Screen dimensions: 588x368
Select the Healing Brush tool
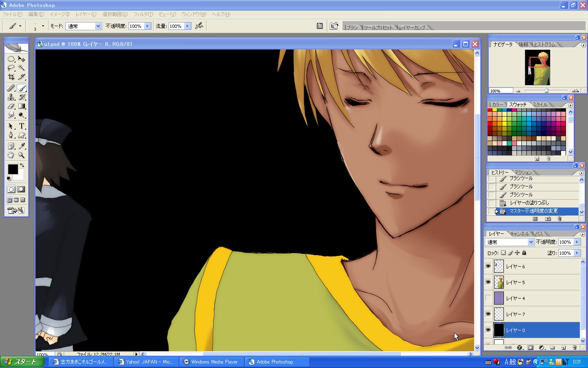tap(11, 88)
